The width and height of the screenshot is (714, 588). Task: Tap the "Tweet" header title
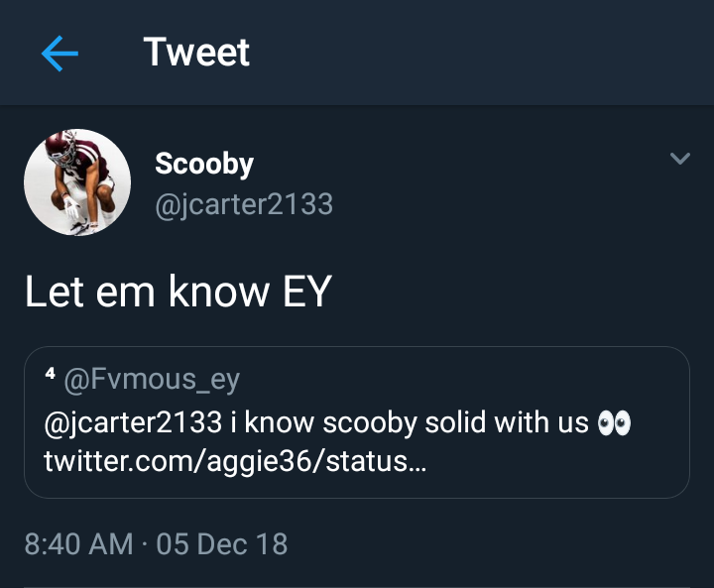coord(196,53)
